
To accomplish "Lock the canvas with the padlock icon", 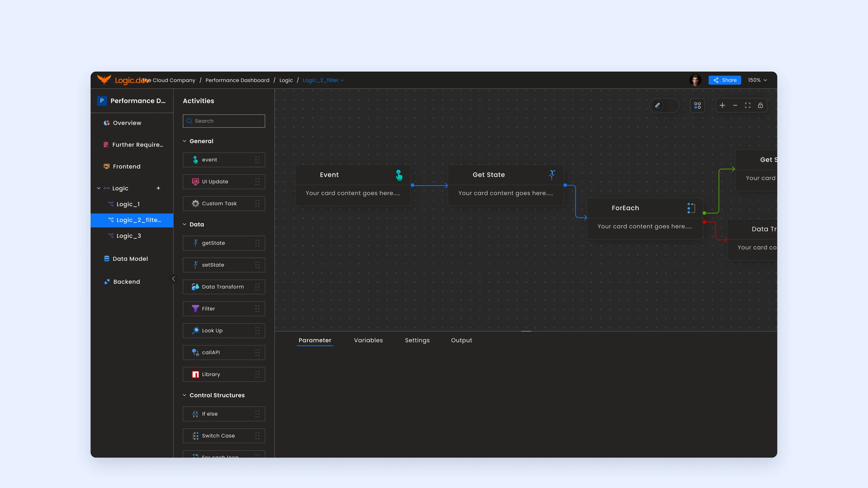I will (x=760, y=105).
